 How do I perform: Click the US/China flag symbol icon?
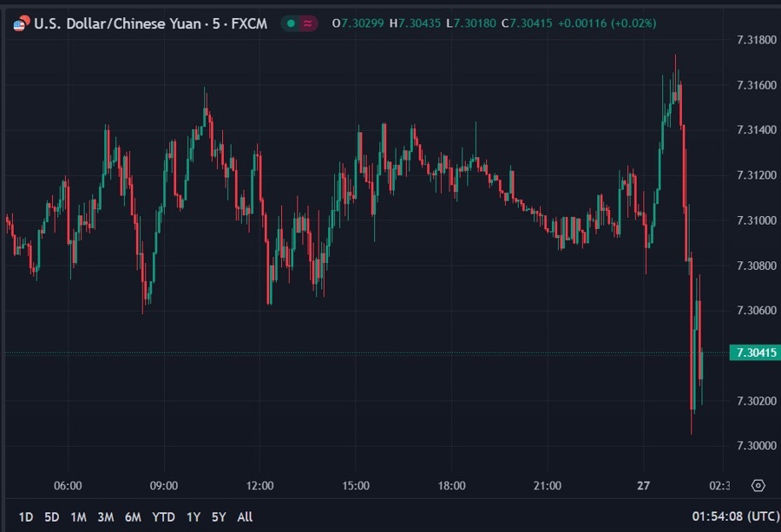click(20, 23)
